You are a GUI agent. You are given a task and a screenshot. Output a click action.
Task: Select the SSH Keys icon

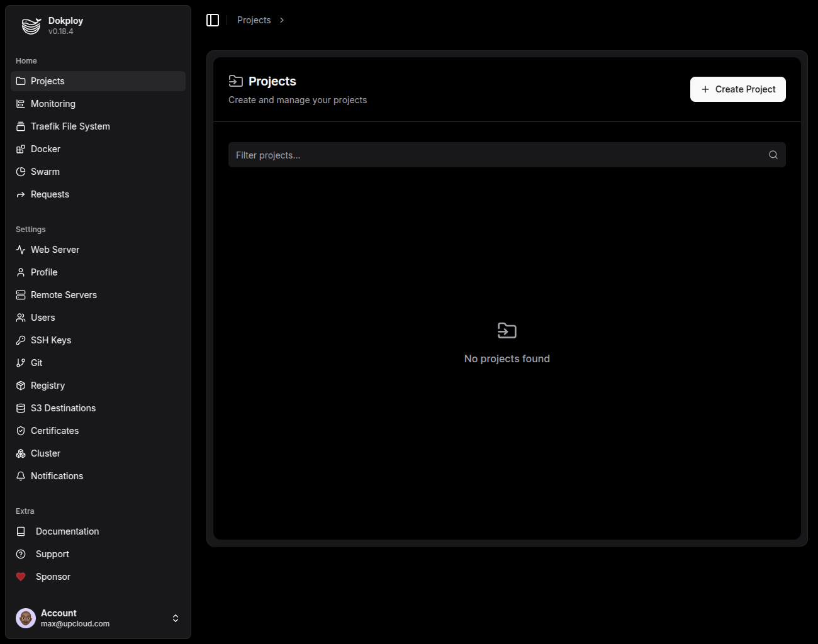click(21, 340)
